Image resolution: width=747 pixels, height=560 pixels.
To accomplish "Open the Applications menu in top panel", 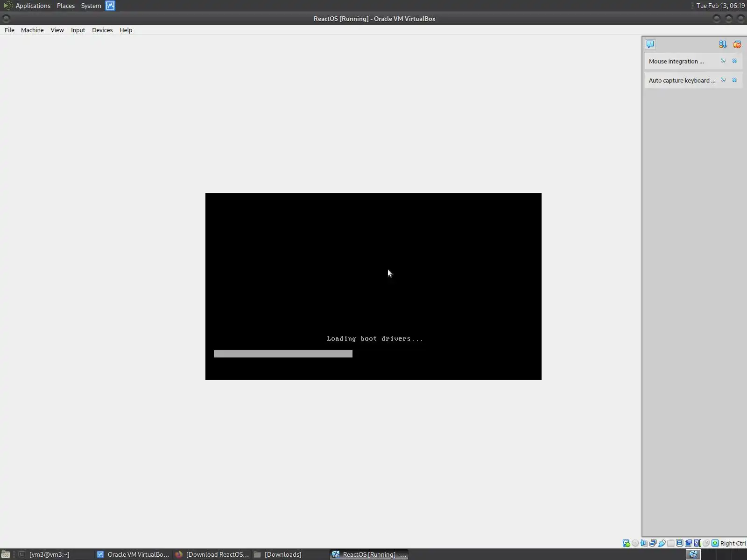I will (x=33, y=6).
